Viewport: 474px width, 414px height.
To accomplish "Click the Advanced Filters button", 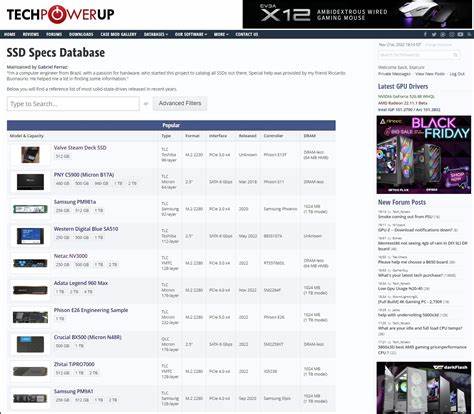I will (180, 103).
